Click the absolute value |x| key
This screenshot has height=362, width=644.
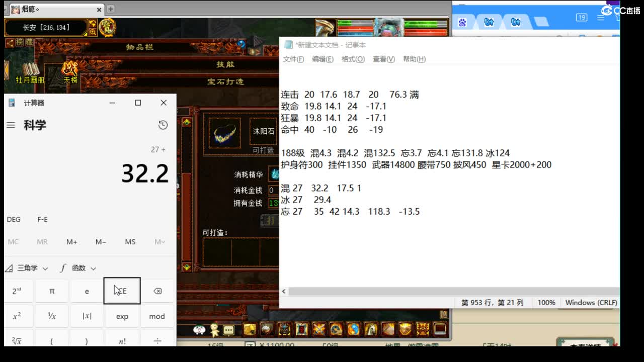point(87,316)
